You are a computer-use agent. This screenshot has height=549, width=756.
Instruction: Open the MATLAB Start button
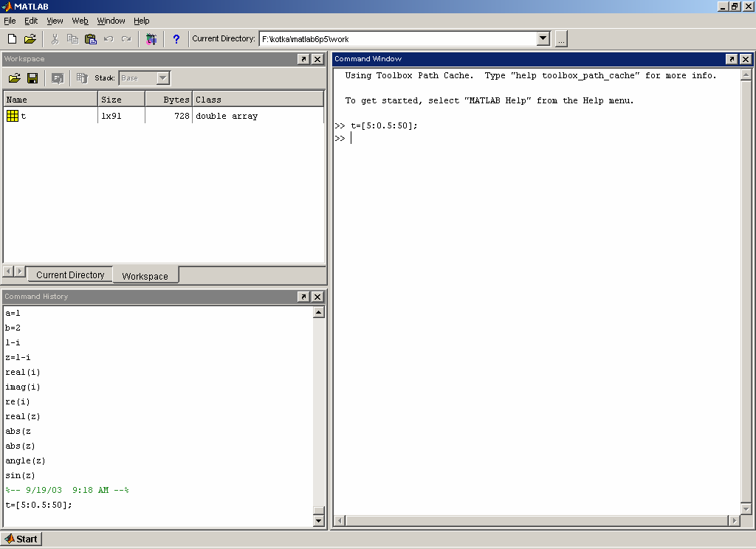click(21, 539)
